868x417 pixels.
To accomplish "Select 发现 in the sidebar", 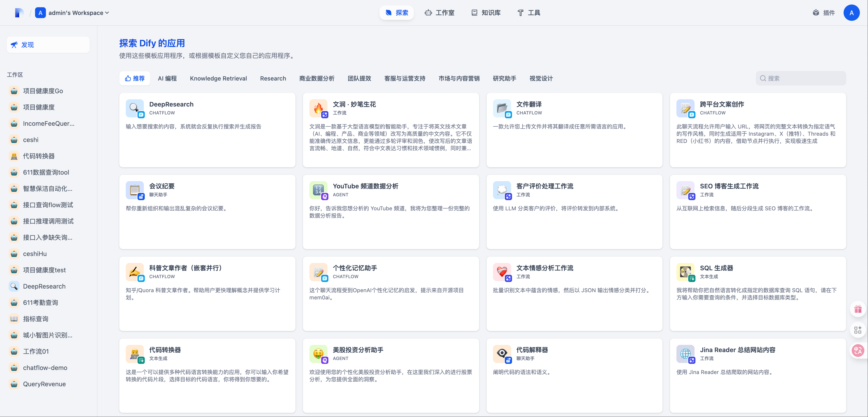I will tap(48, 45).
